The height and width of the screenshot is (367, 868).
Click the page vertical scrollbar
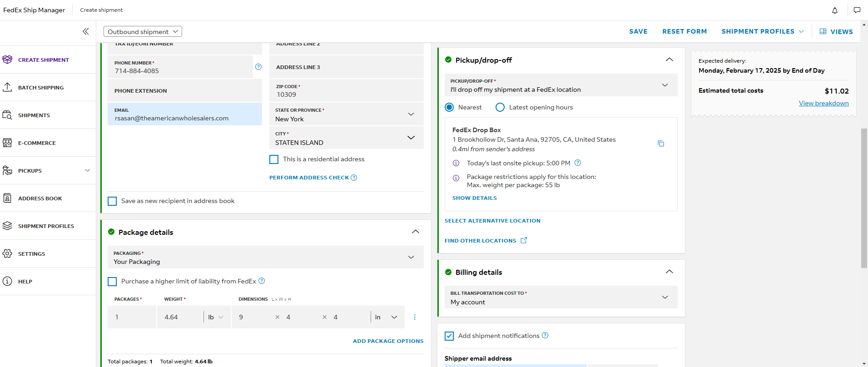[864, 198]
